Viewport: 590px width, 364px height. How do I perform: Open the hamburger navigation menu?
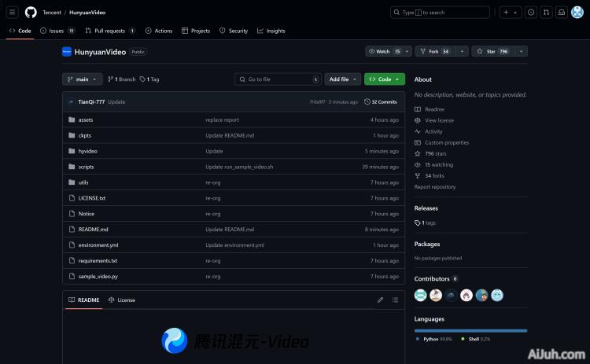coord(12,13)
